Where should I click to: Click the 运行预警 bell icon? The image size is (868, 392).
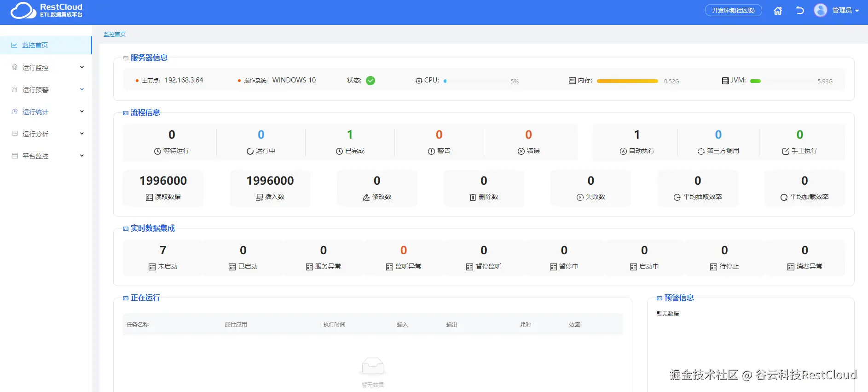(15, 89)
